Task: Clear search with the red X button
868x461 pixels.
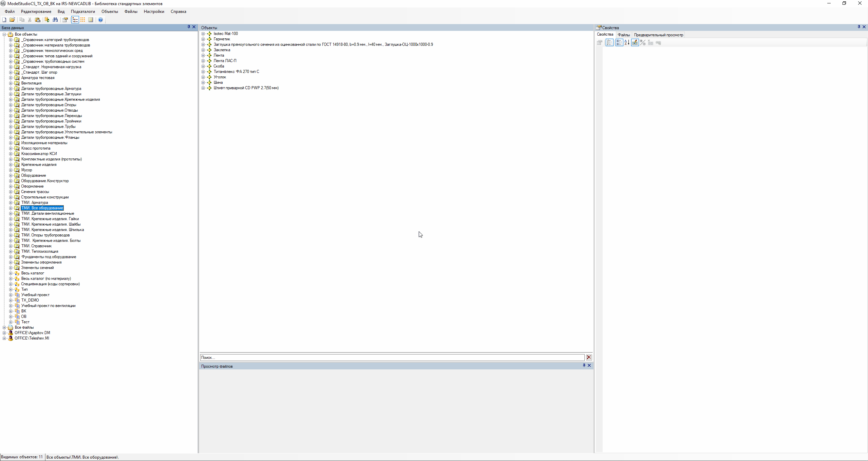Action: point(589,357)
